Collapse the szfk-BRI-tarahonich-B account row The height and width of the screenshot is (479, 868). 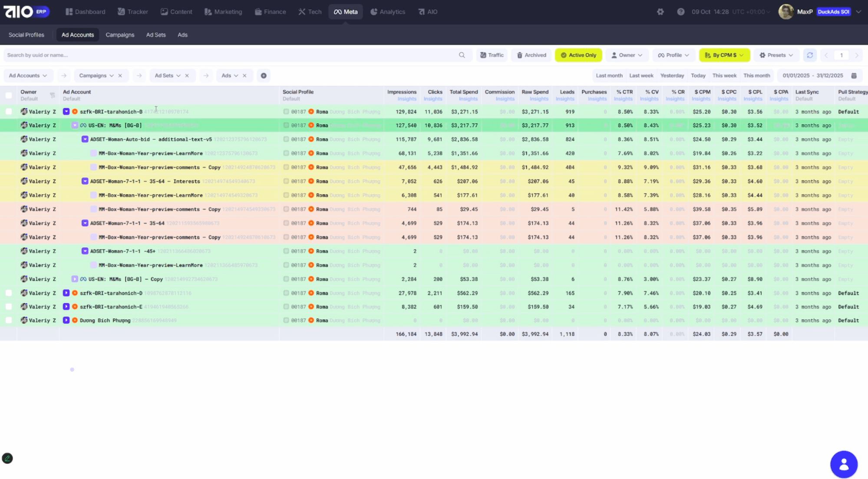pyautogui.click(x=66, y=112)
